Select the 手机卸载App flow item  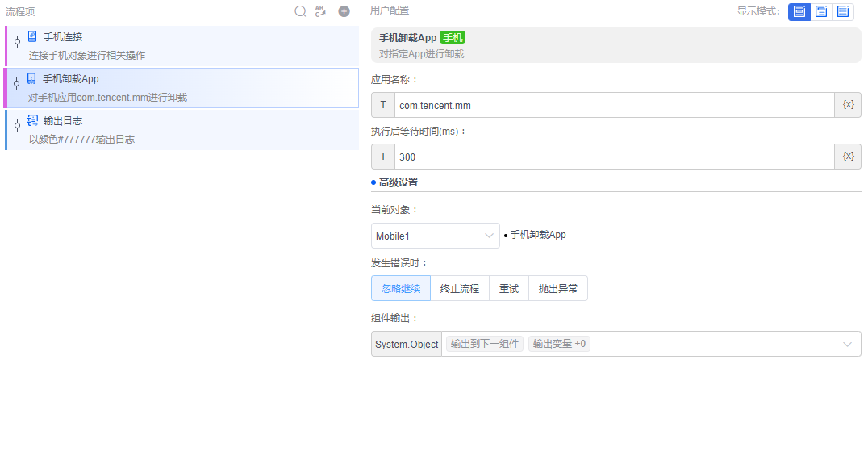click(182, 87)
